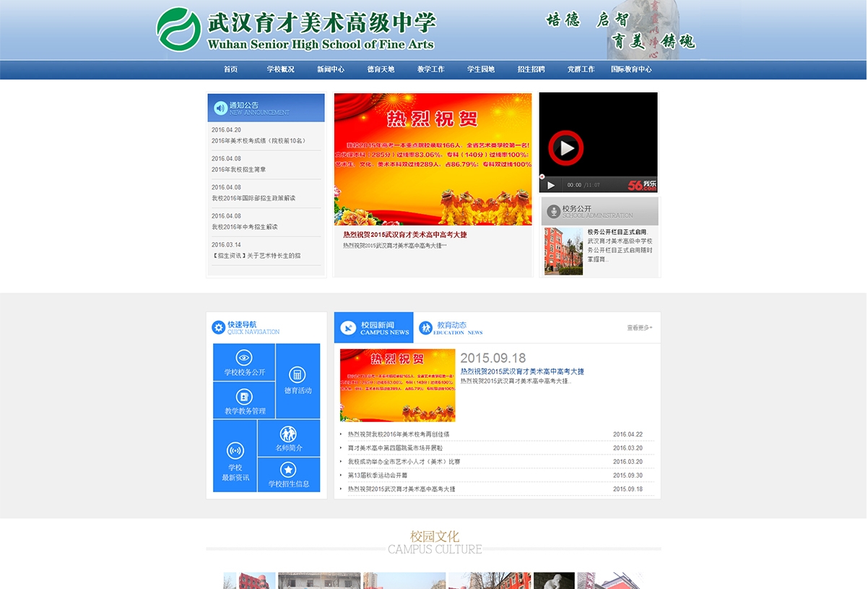Click the book icon for 教学教务管理
868x589 pixels.
243,396
